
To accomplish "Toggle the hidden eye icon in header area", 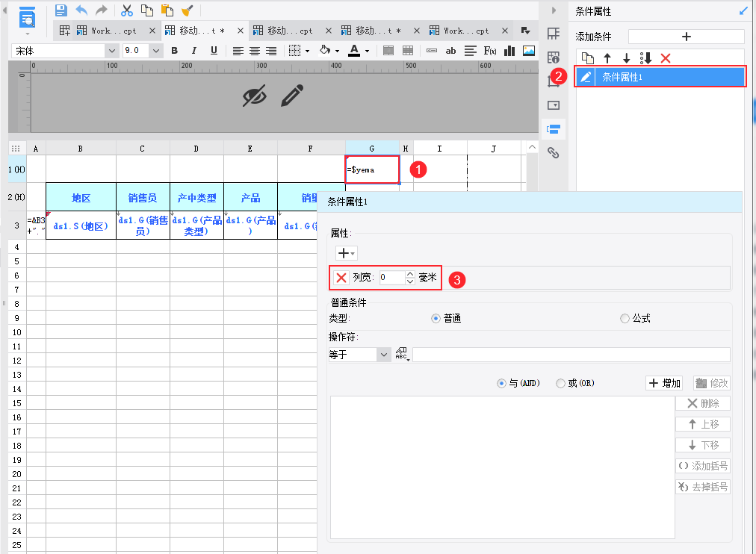I will (x=255, y=96).
